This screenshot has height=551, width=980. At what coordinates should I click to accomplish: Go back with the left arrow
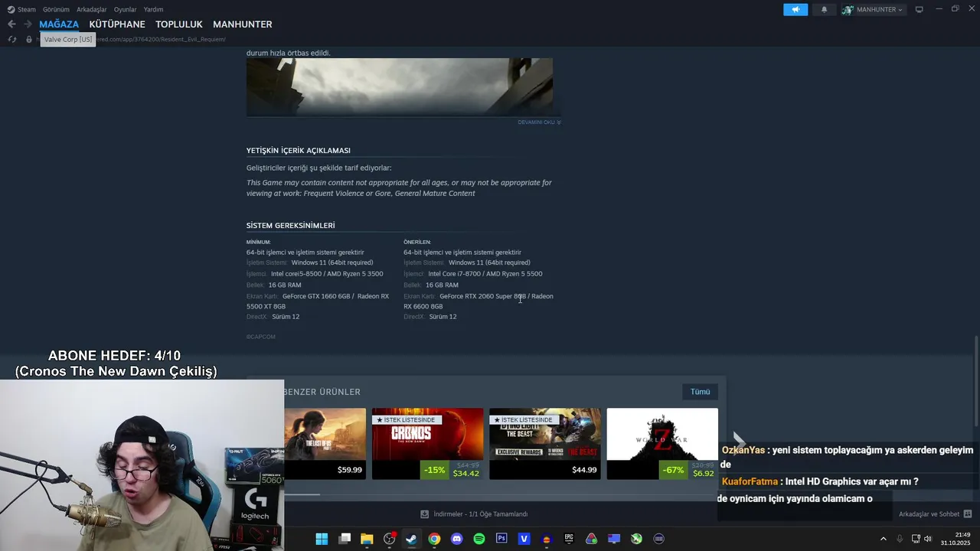pos(11,24)
